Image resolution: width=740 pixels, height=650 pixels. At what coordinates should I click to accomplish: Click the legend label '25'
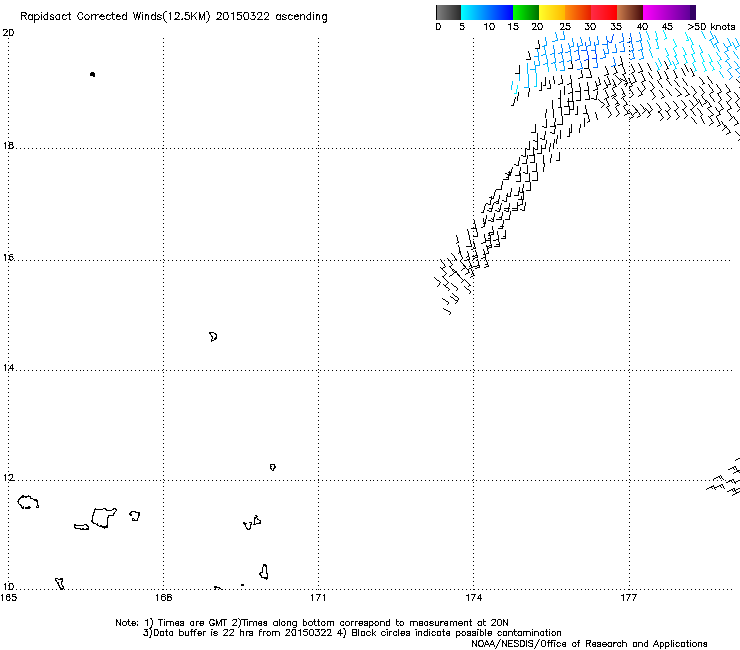(565, 27)
